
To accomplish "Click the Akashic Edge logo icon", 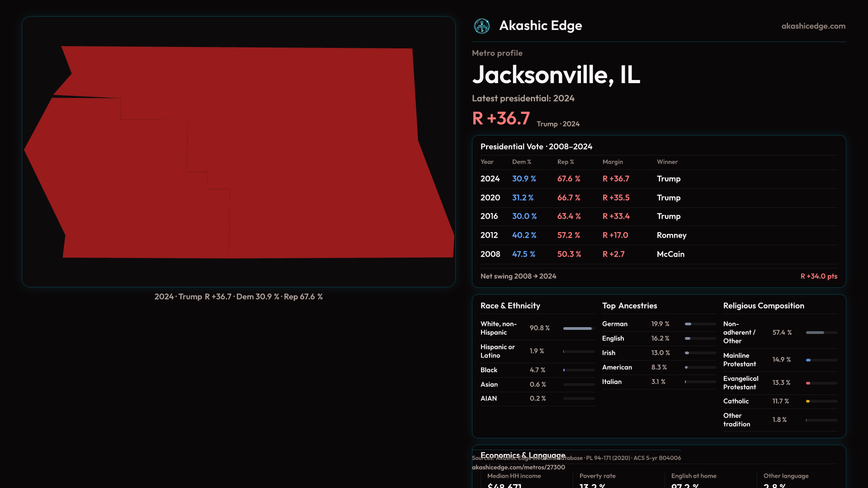I will 481,26.
